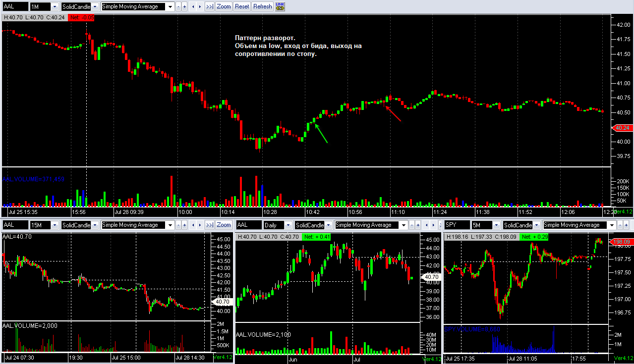Open the 5M timeframe dropdown on the SPY chart
The image size is (634, 364).
[x=497, y=225]
